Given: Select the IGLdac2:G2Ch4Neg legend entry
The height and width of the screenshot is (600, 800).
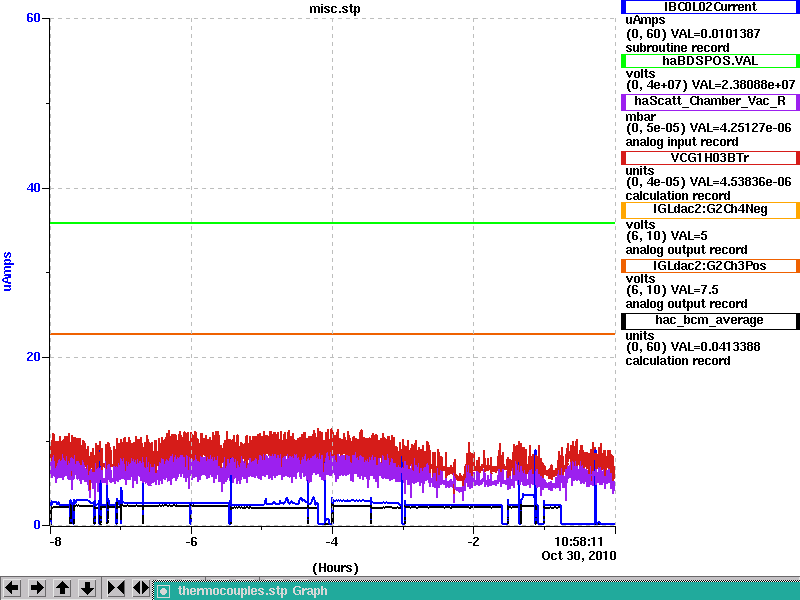Looking at the screenshot, I should tap(710, 210).
